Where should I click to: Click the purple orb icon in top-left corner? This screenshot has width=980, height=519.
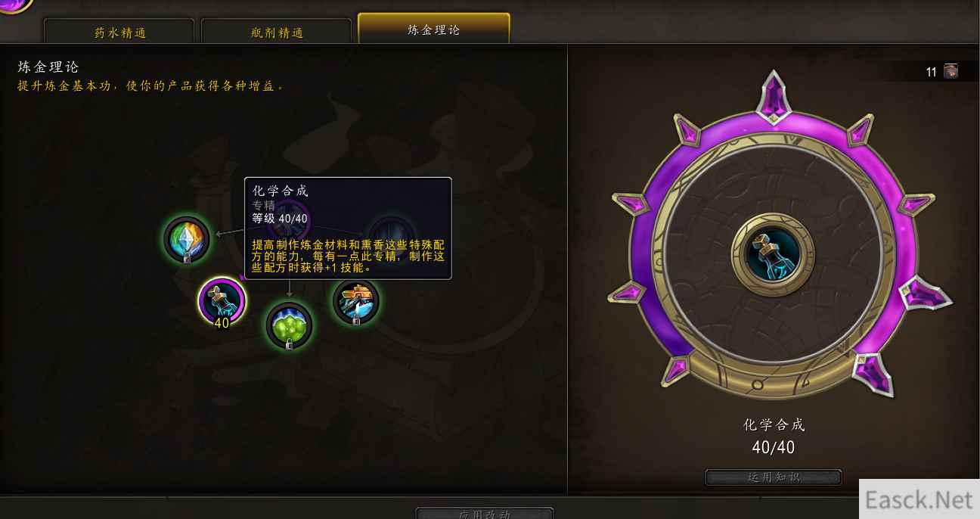point(16,5)
